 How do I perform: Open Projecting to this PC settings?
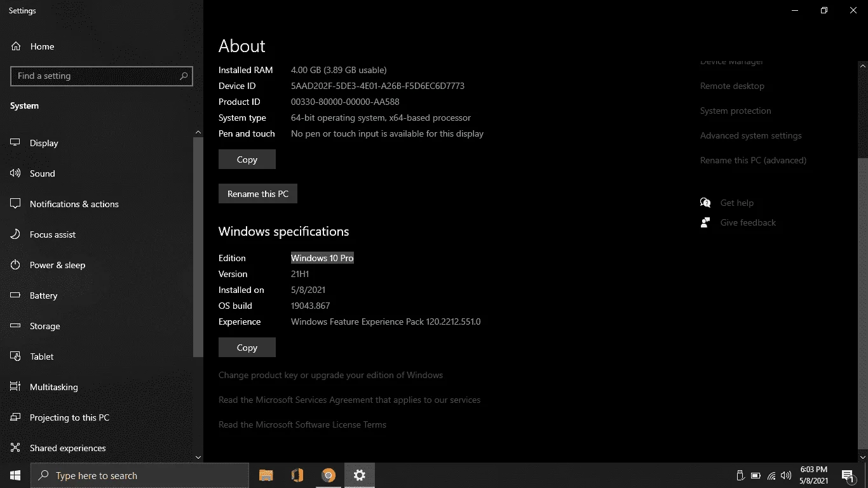point(97,417)
